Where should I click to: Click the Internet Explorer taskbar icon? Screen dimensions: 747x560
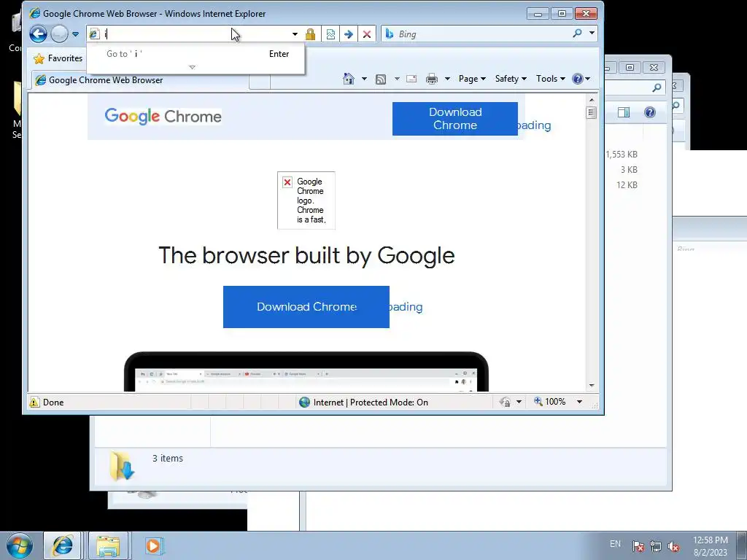tap(63, 545)
